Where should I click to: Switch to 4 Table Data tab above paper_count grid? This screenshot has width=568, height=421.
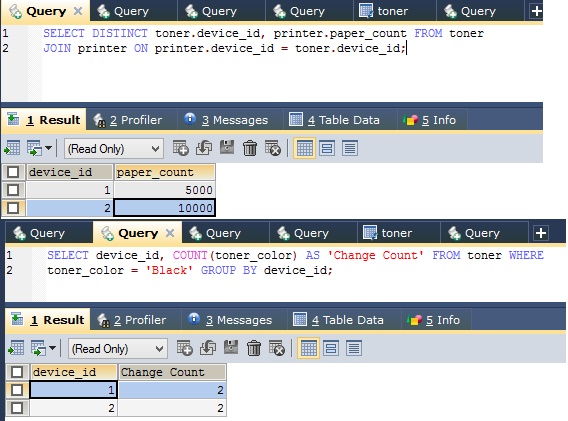[x=340, y=120]
